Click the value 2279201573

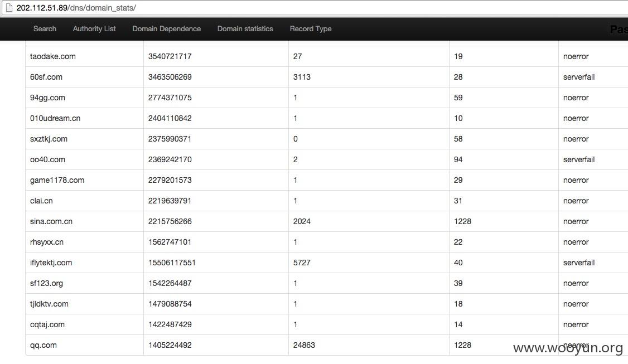point(170,180)
